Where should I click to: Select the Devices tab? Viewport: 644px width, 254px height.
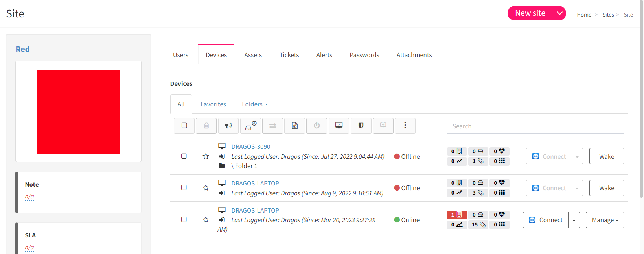coord(216,55)
